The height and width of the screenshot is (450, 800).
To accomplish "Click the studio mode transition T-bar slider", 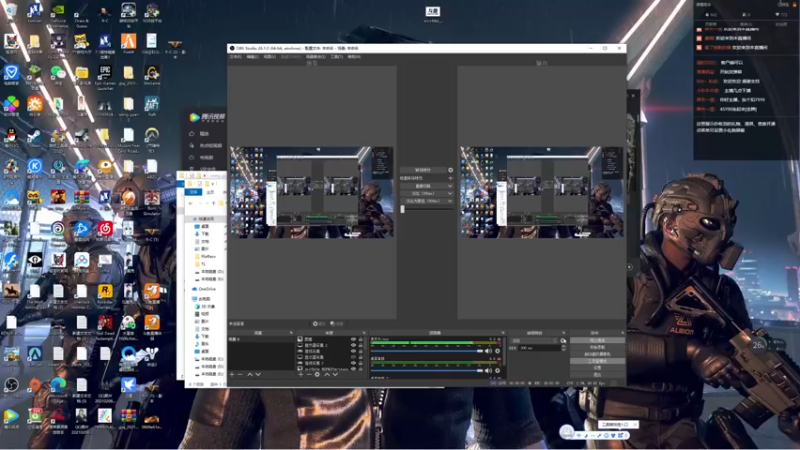I will 427,209.
